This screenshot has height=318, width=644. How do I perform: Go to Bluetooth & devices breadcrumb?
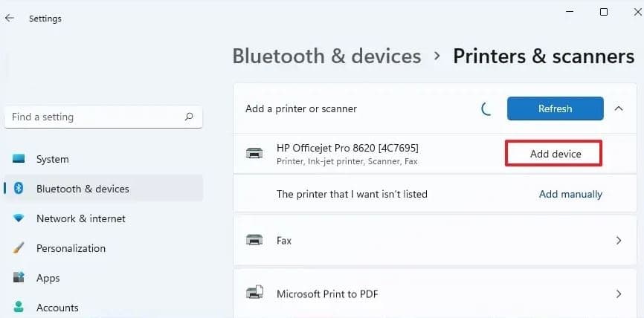point(326,56)
